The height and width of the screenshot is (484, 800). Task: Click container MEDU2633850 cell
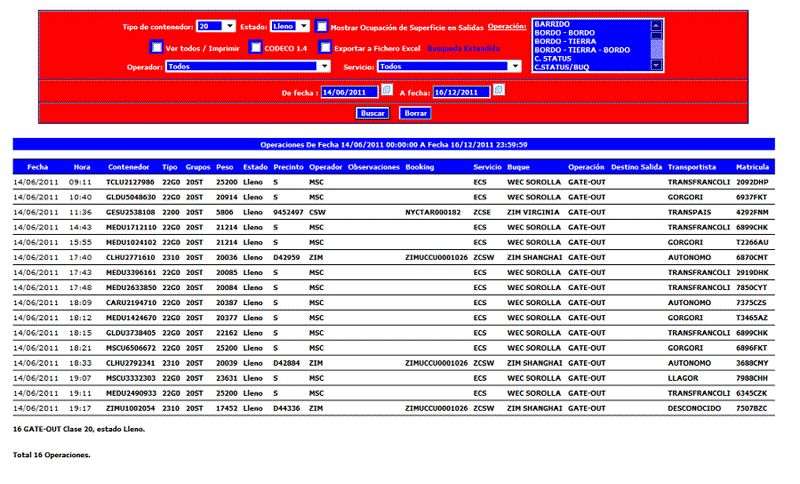point(131,288)
